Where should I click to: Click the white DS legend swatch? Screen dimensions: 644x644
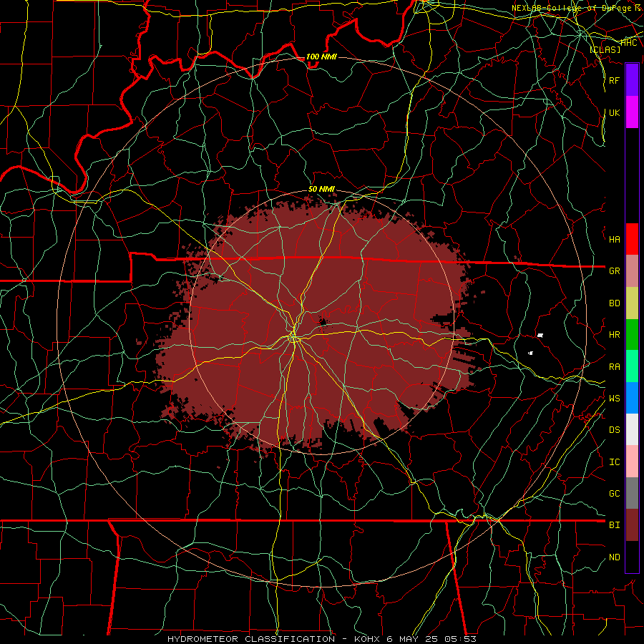[632, 429]
